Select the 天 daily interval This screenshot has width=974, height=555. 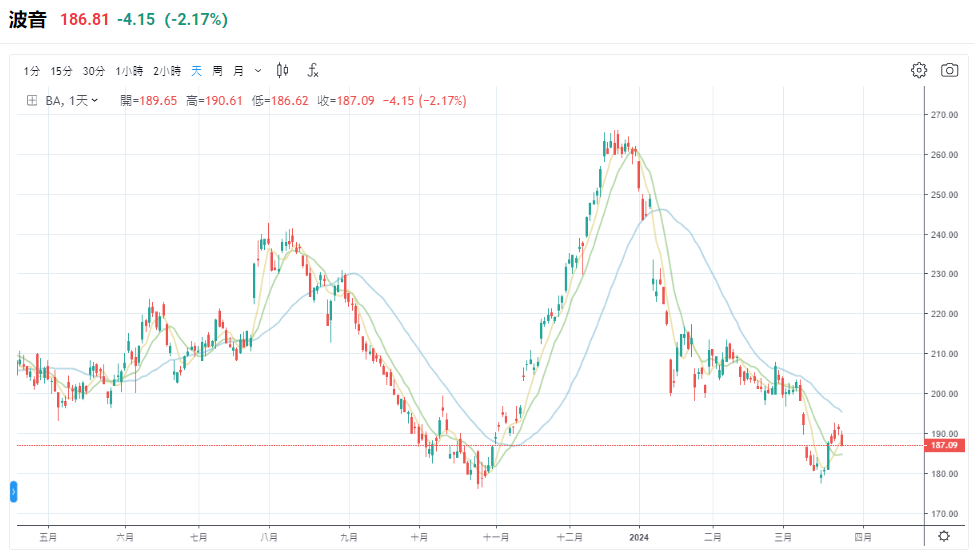(196, 71)
